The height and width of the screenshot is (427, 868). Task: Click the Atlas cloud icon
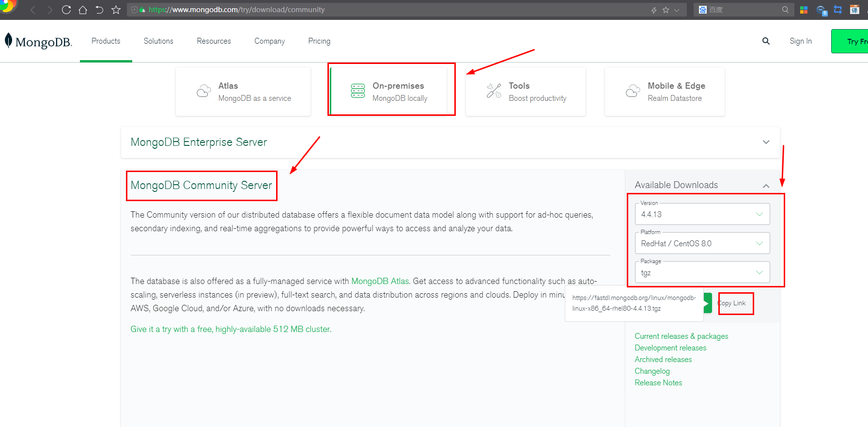204,91
